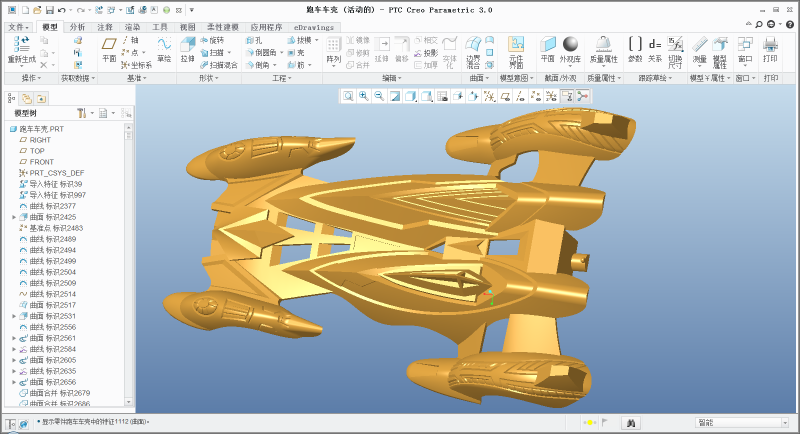Toggle web browser icon in status bar
The width and height of the screenshot is (800, 434).
pos(23,423)
